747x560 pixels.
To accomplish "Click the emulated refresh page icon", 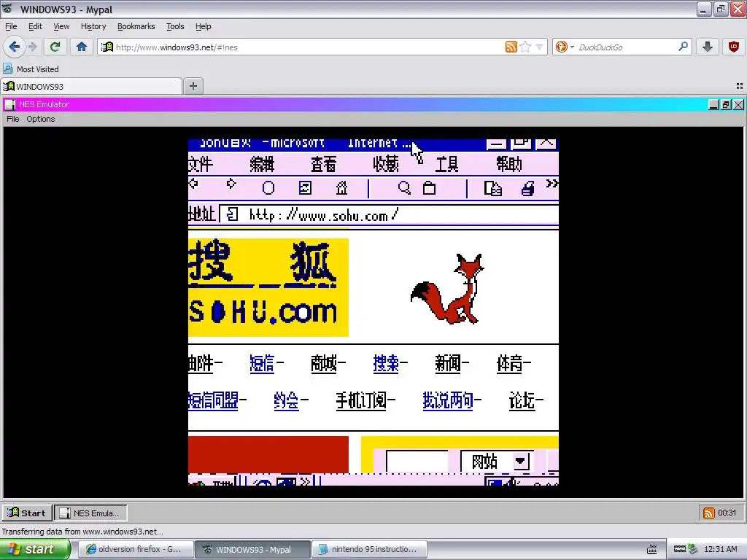I will tap(305, 188).
